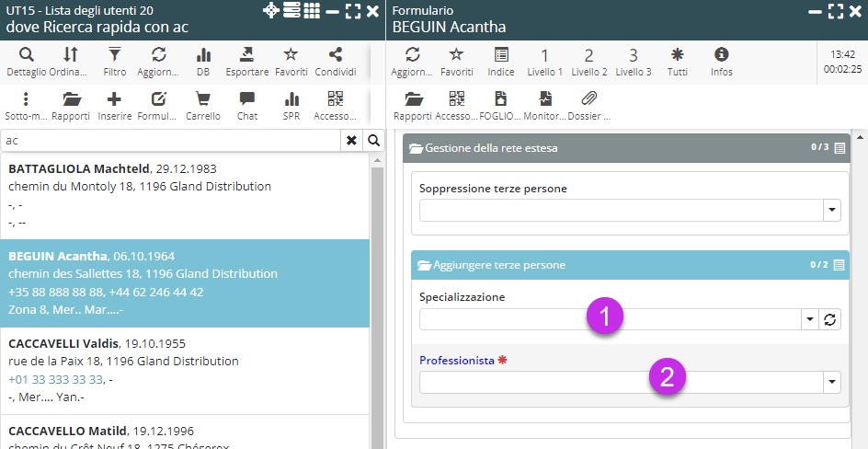Image resolution: width=868 pixels, height=449 pixels.
Task: Expand the Soppressione terze persone dropdown
Action: 831,211
